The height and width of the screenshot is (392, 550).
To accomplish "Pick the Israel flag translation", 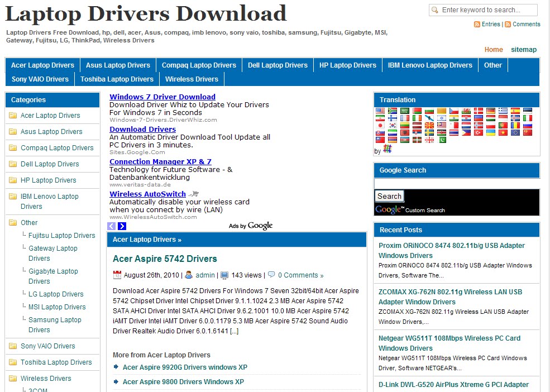I will tap(442, 118).
